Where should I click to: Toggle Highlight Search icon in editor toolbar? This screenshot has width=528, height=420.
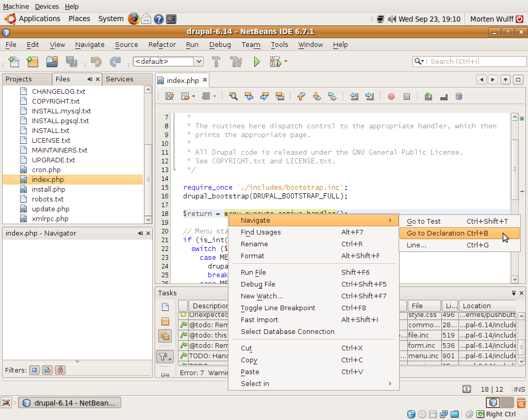click(x=280, y=96)
